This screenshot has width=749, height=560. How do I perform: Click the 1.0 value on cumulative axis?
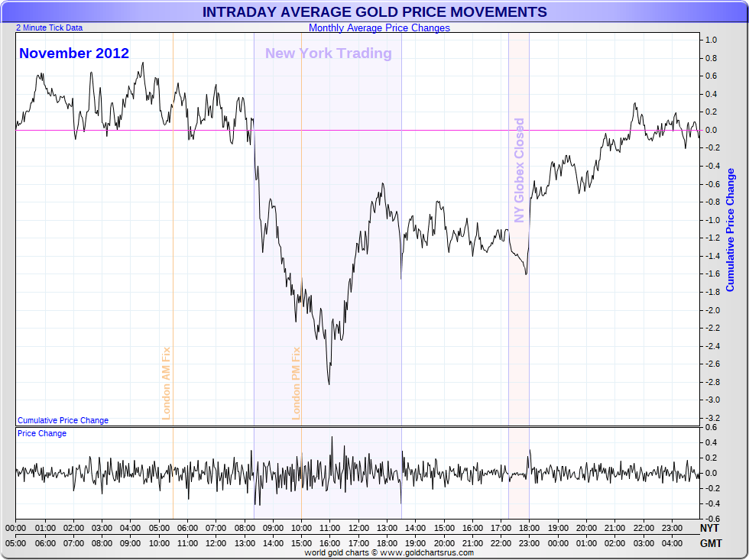[x=712, y=40]
